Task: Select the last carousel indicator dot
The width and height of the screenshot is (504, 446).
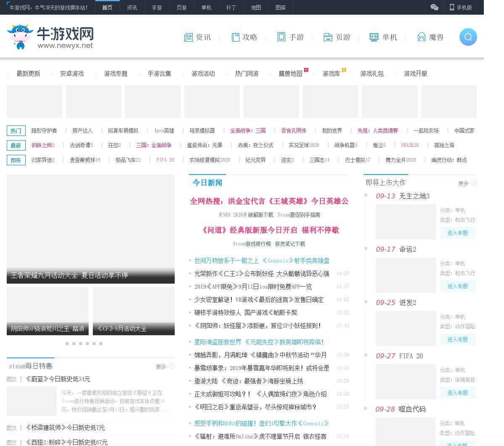Action: [101, 344]
